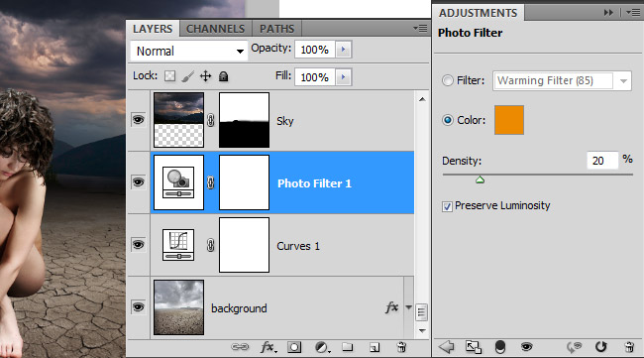Open the Layers panel options menu
Screen dimensions: 644x358
420,29
